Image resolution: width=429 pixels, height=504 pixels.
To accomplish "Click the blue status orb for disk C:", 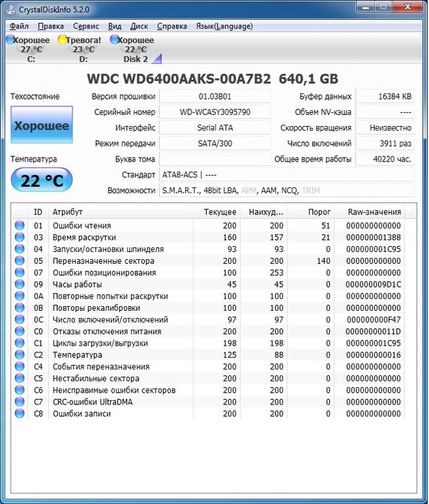I will click(x=11, y=39).
